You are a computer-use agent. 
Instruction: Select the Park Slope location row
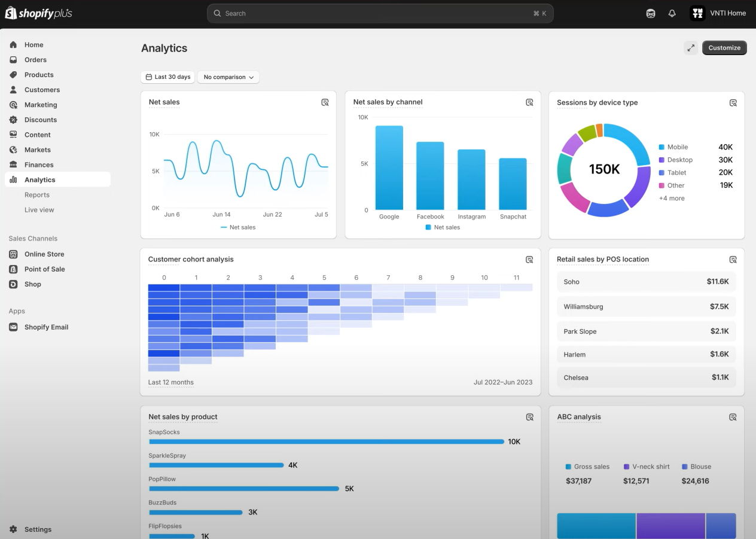tap(647, 331)
